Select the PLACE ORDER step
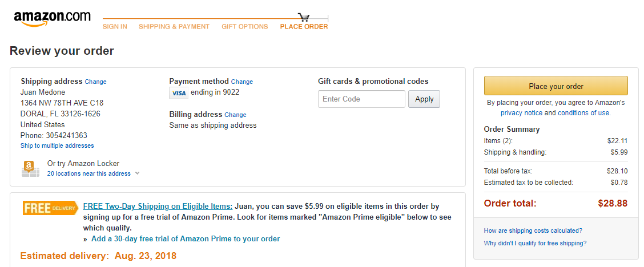 click(x=304, y=27)
